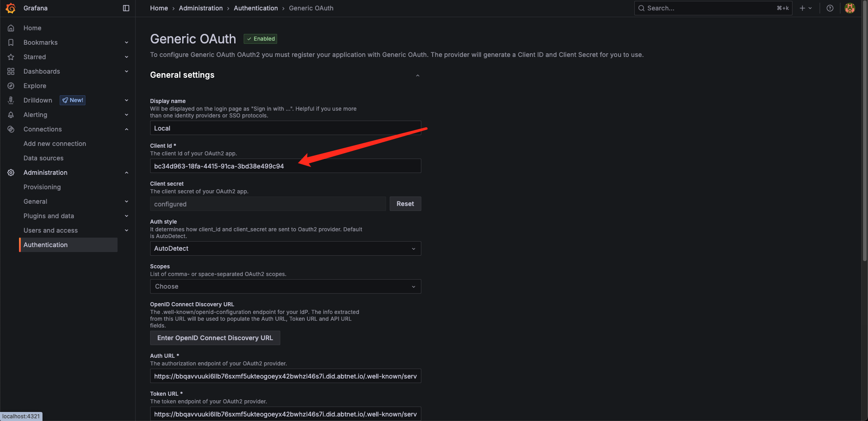Click the Reset client secret button
Image resolution: width=868 pixels, height=421 pixels.
[x=405, y=204]
